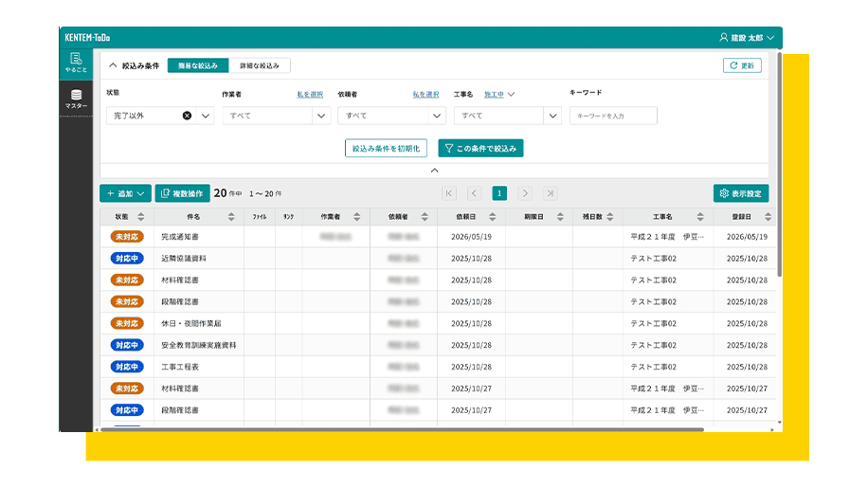Click この条件で絞込み filter button
This screenshot has height=488, width=868.
pos(480,148)
